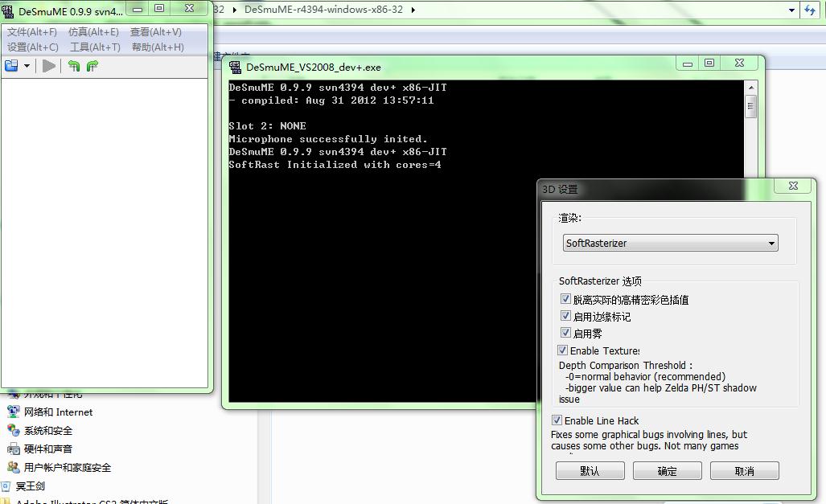This screenshot has width=826, height=504.
Task: Open the 文件(Alt+F) menu
Action: coord(32,32)
